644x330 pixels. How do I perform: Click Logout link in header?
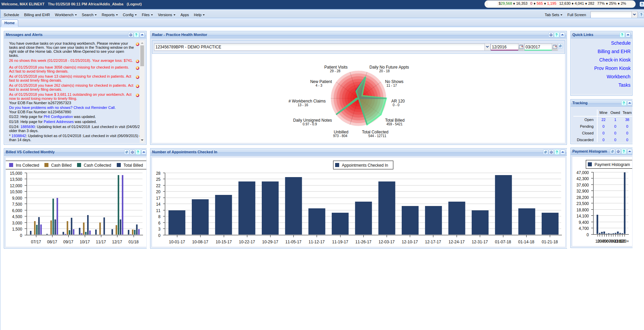pos(134,4)
